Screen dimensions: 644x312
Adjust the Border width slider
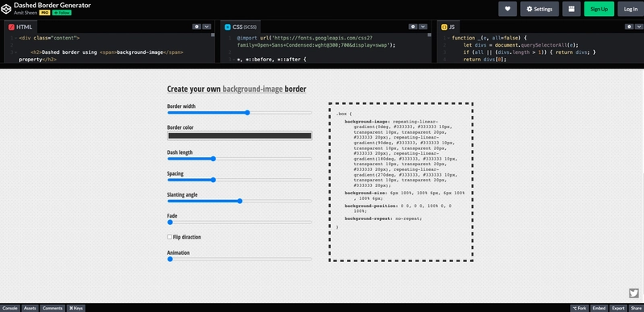239,113
